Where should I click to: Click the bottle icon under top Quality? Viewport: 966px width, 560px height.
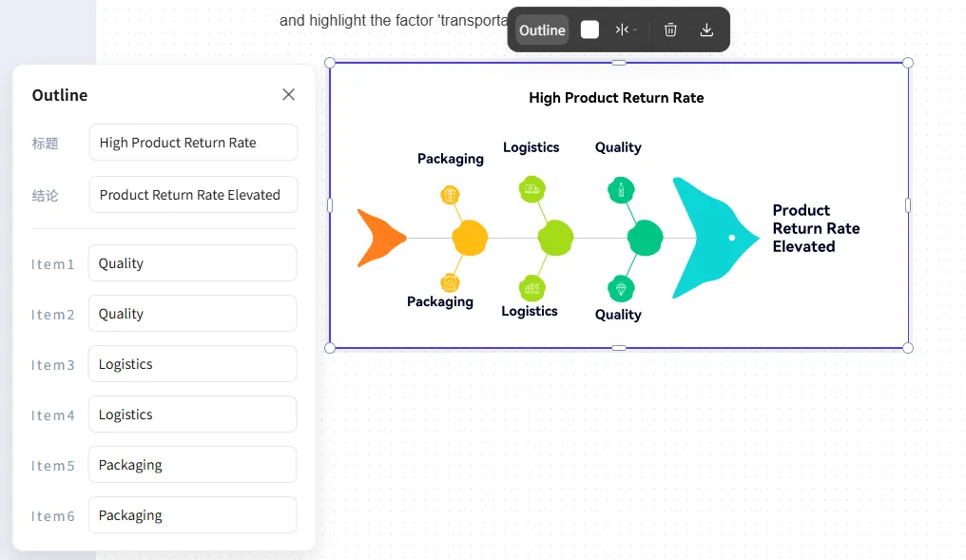pyautogui.click(x=621, y=190)
